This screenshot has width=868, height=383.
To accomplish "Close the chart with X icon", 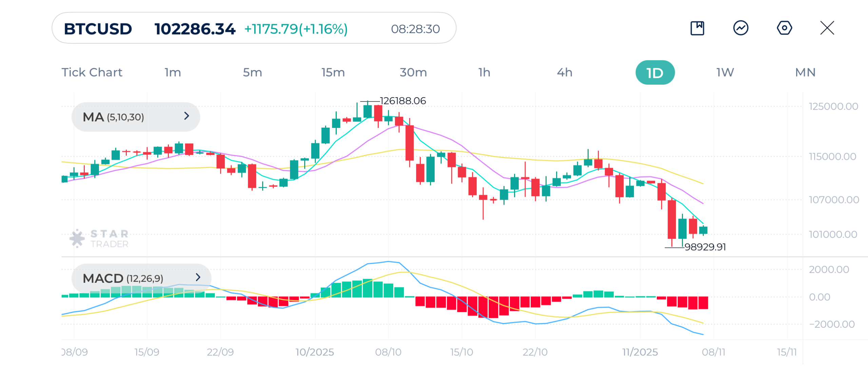I will coord(827,28).
